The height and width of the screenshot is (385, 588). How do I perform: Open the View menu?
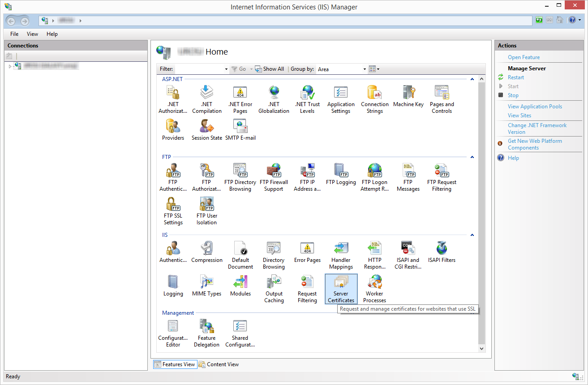pos(32,34)
